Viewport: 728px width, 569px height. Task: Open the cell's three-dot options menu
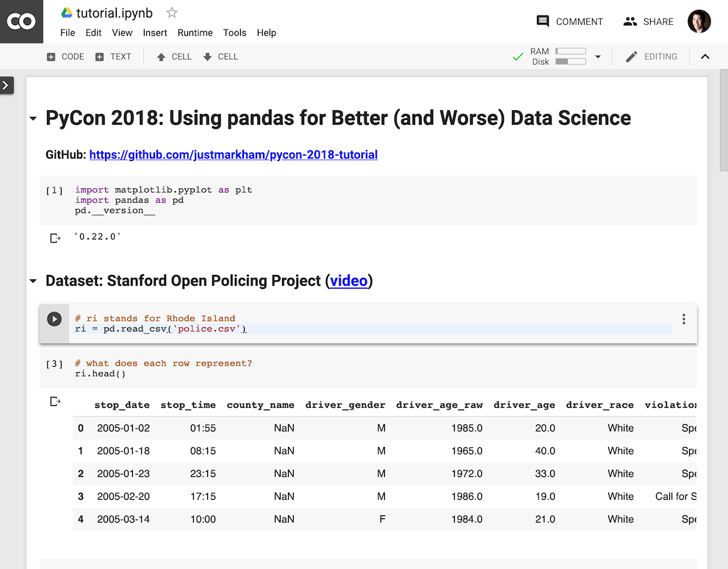coord(683,319)
